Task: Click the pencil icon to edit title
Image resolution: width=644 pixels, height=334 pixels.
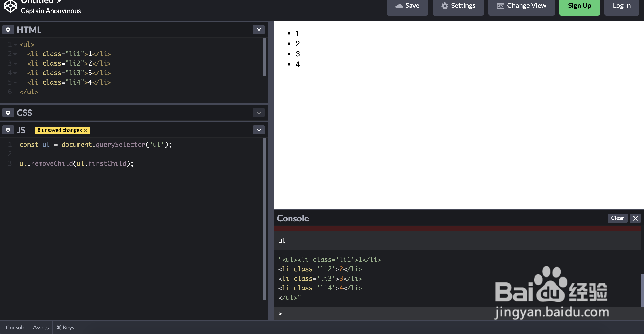Action: pos(59,1)
